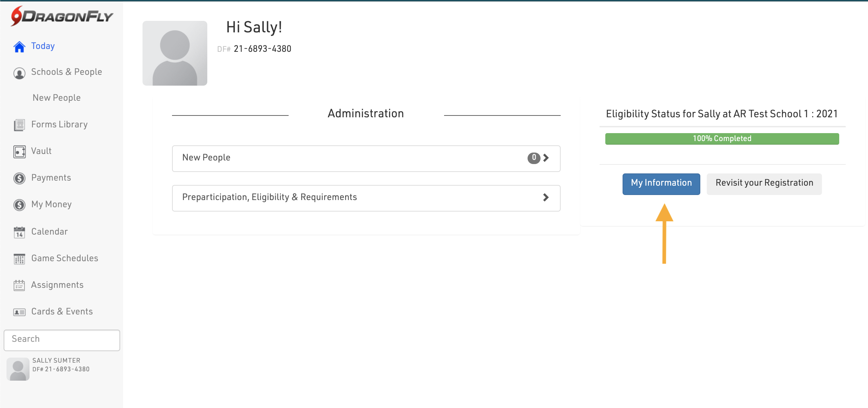This screenshot has height=408, width=868.
Task: Open Game Schedules menu item
Action: pos(65,258)
